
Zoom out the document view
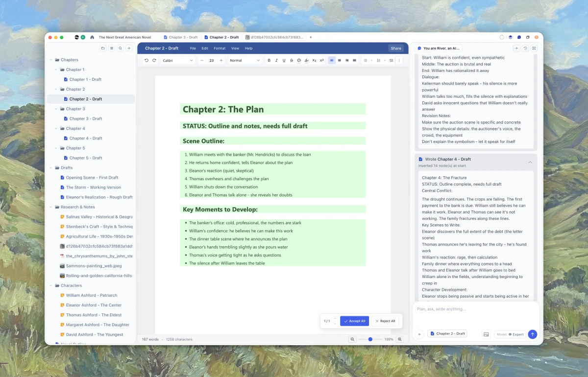[352, 339]
